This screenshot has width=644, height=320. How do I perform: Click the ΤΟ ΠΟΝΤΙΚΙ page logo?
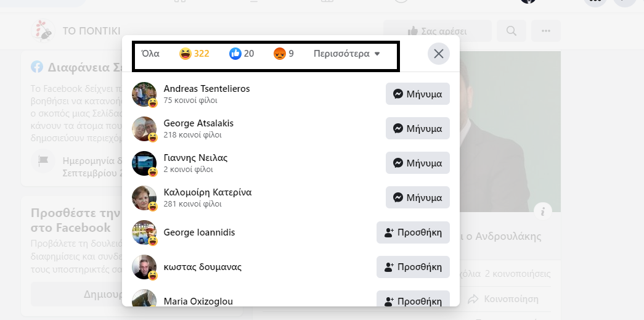[43, 31]
